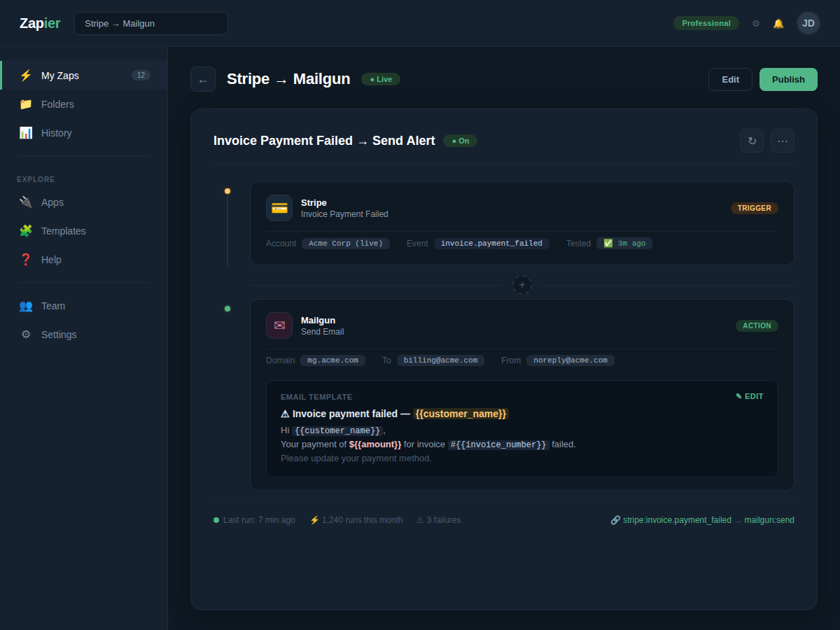The width and height of the screenshot is (840, 630).
Task: Click the {{customer_name}} tag in the greeting
Action: 337,430
